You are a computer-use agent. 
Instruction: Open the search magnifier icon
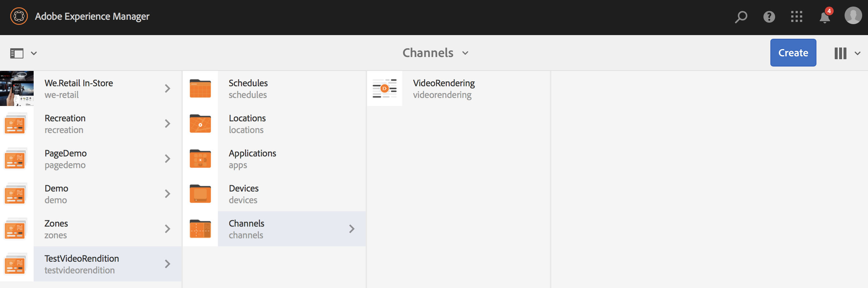point(741,17)
